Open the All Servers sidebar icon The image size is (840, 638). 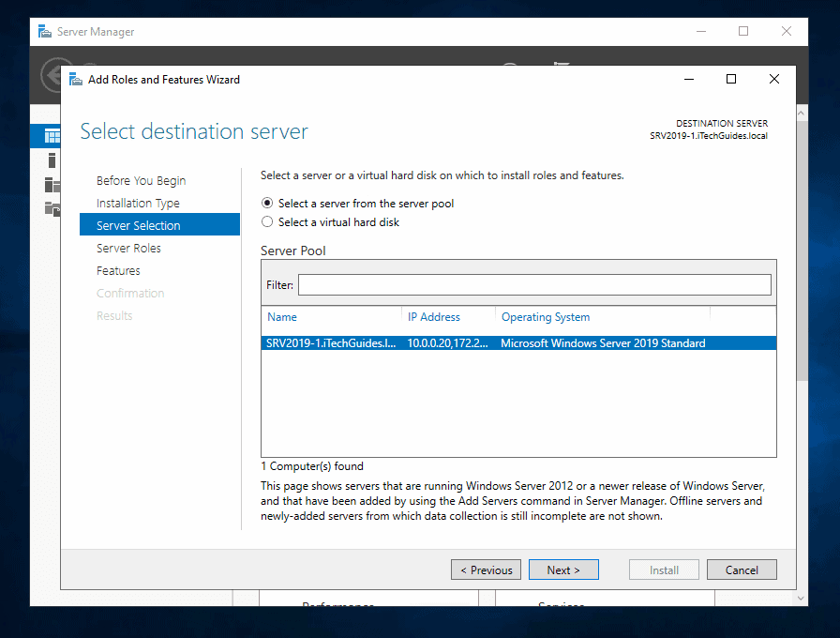click(52, 184)
